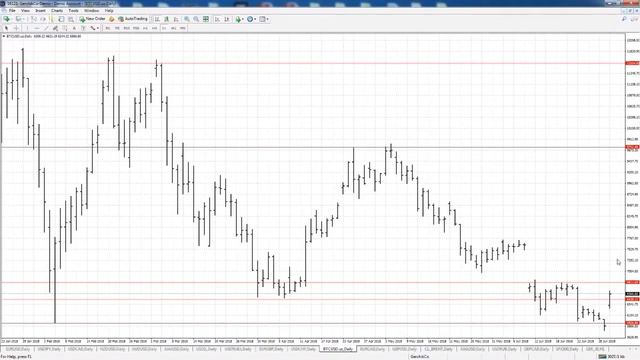Click the connection status indicator in status bar
The width and height of the screenshot is (640, 360).
click(x=611, y=356)
